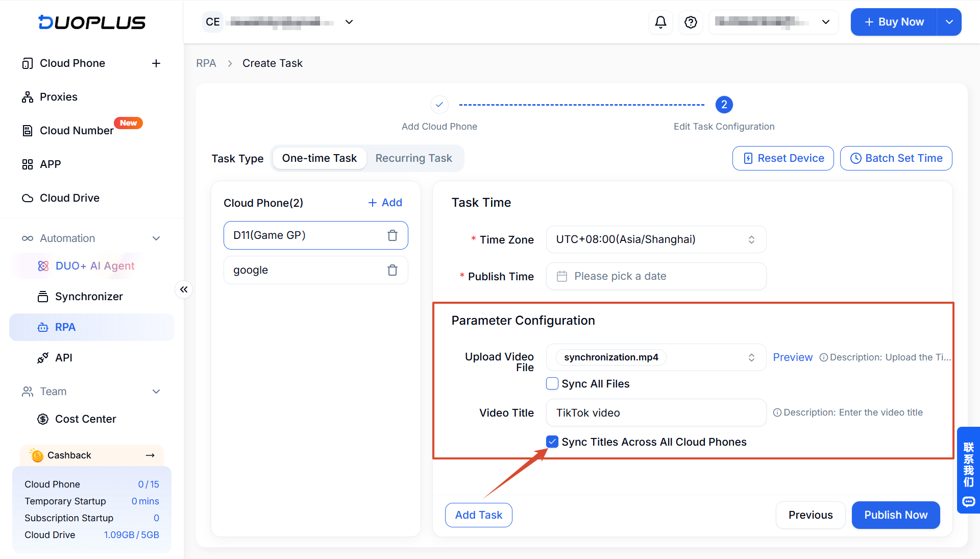The width and height of the screenshot is (980, 559).
Task: Click the info icon next to Upload description
Action: (x=823, y=357)
